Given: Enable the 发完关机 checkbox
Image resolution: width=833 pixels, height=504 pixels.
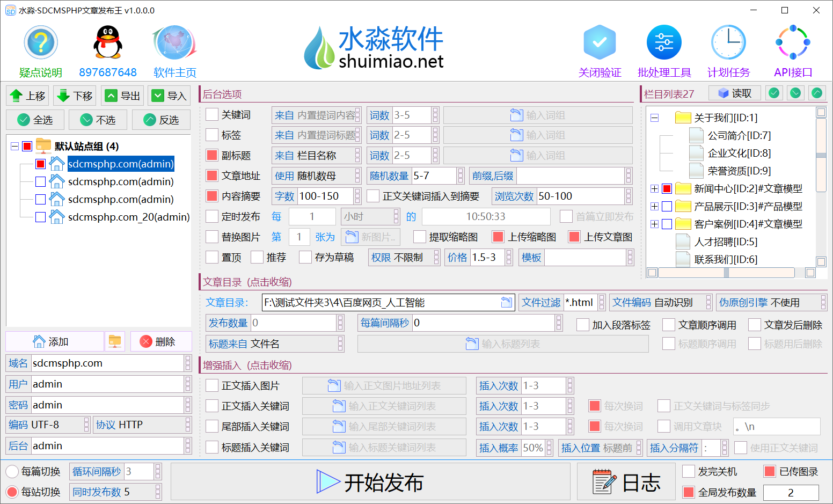Looking at the screenshot, I should pos(689,471).
